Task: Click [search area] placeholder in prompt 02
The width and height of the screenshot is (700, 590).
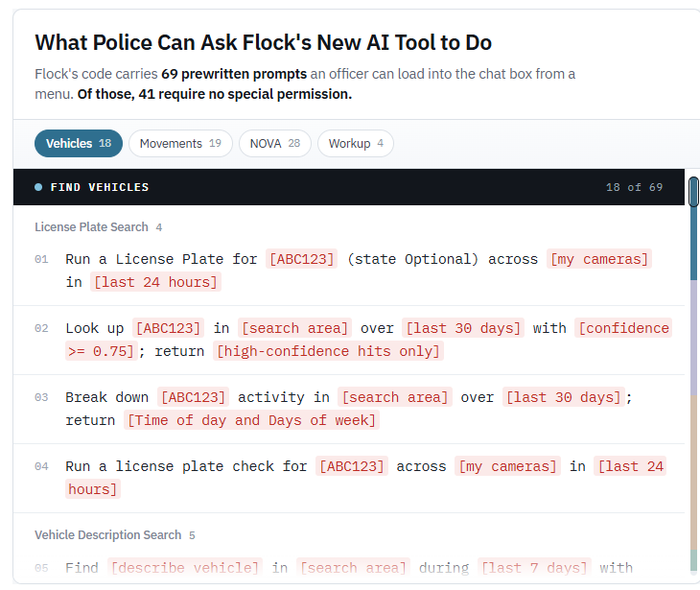Action: click(294, 328)
